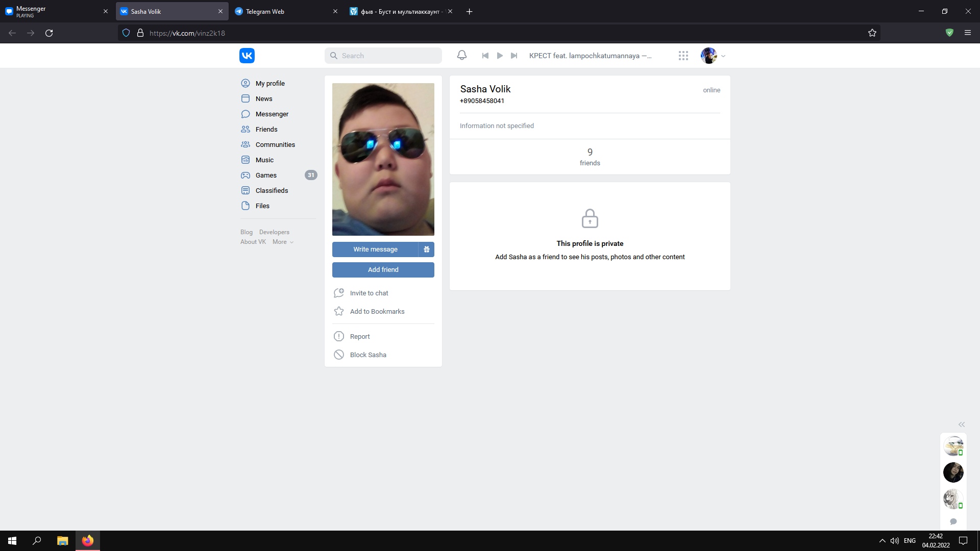
Task: Click the Report exclamation icon
Action: (x=339, y=336)
